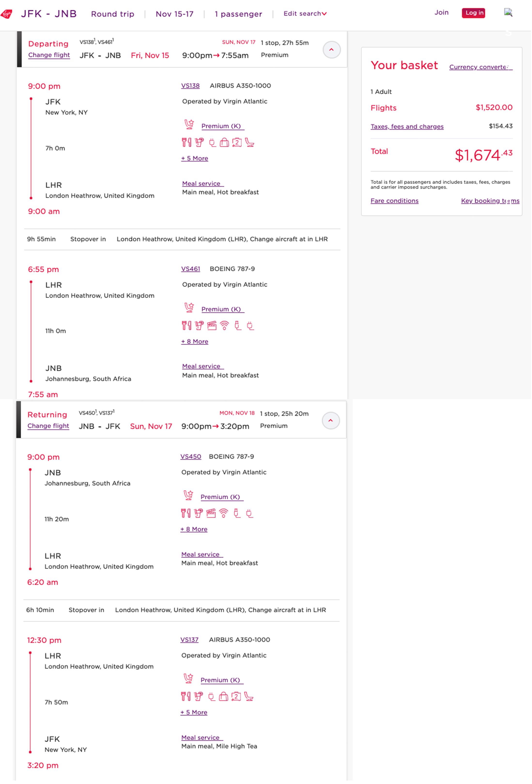
Task: Open the Edit search dropdown
Action: click(305, 14)
